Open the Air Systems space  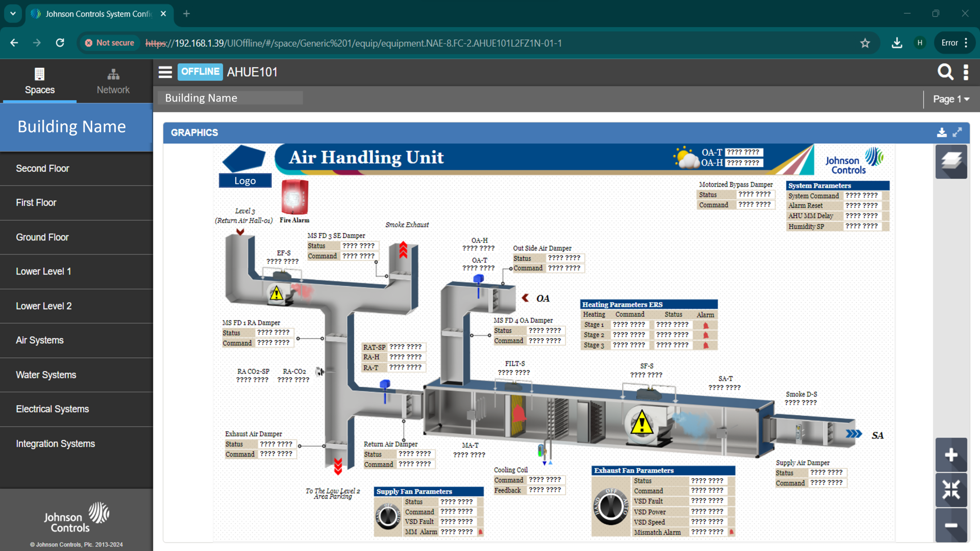[40, 340]
